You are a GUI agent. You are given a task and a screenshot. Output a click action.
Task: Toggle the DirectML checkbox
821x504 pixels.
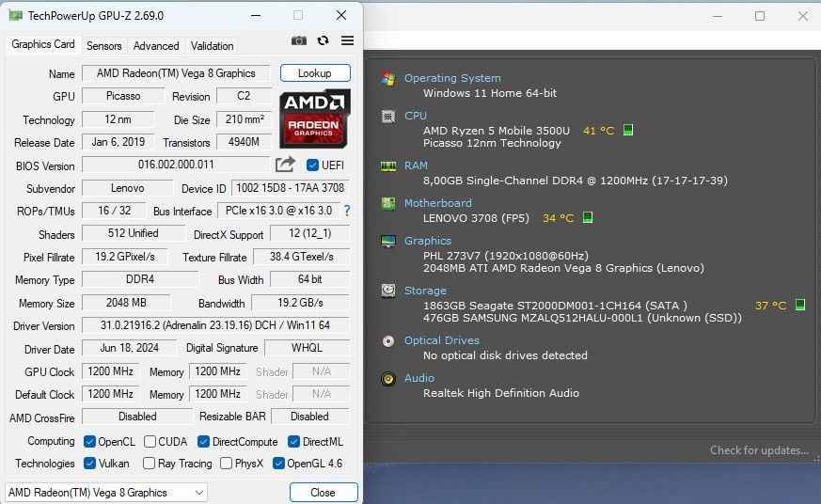293,442
